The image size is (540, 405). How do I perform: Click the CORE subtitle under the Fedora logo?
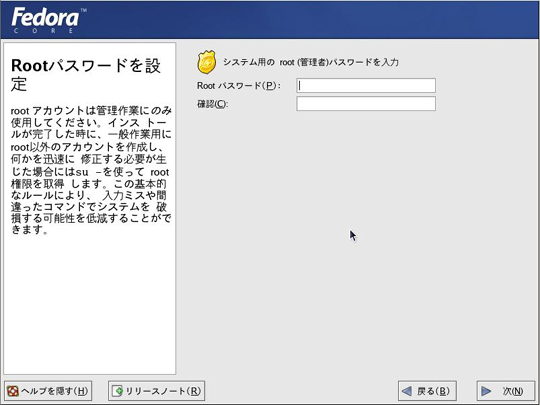(44, 31)
